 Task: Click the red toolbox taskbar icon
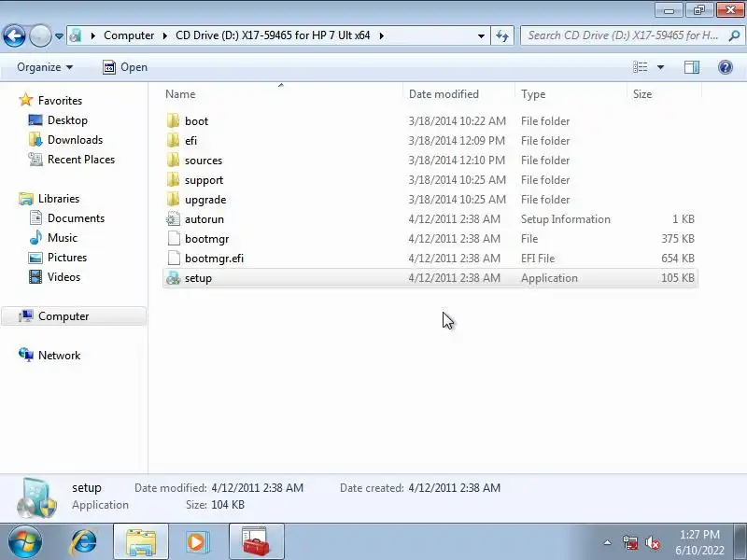click(x=256, y=542)
